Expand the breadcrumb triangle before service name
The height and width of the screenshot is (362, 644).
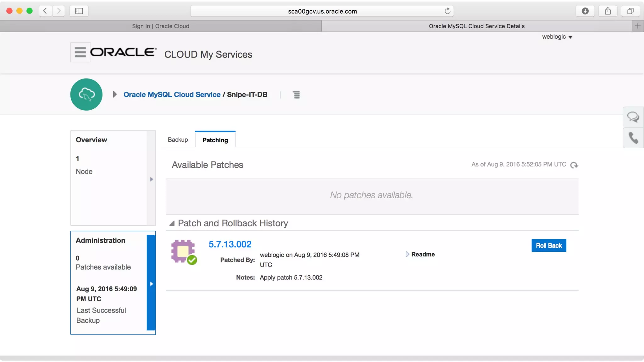click(115, 94)
